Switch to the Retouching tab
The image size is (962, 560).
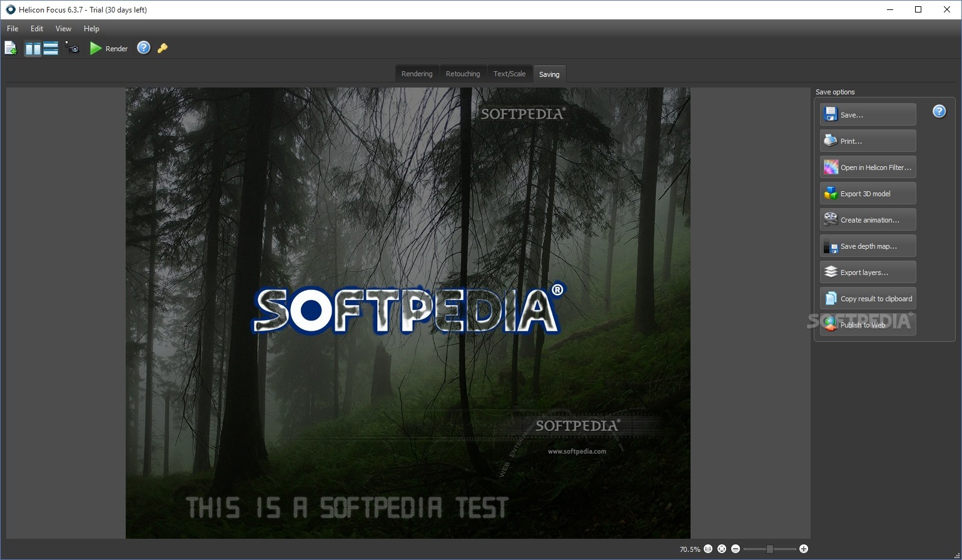[463, 74]
